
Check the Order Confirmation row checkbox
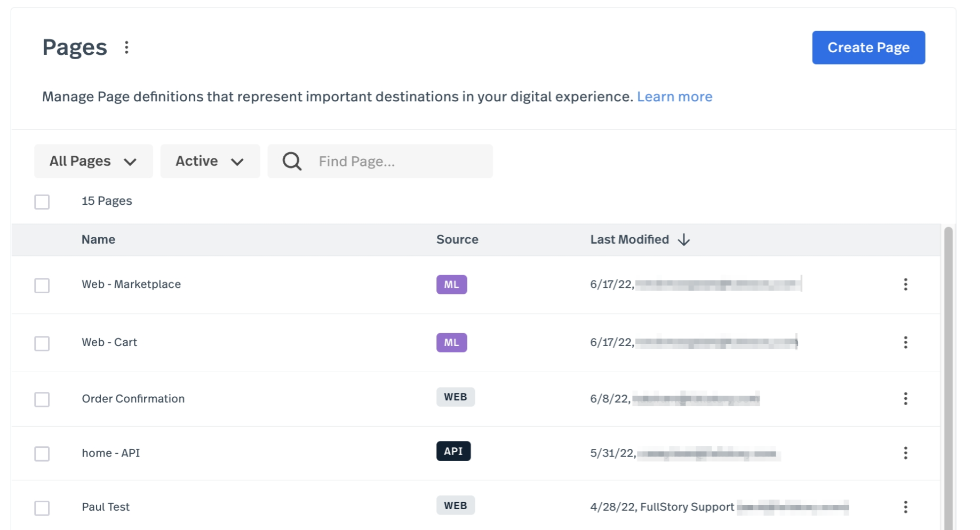[x=42, y=399]
